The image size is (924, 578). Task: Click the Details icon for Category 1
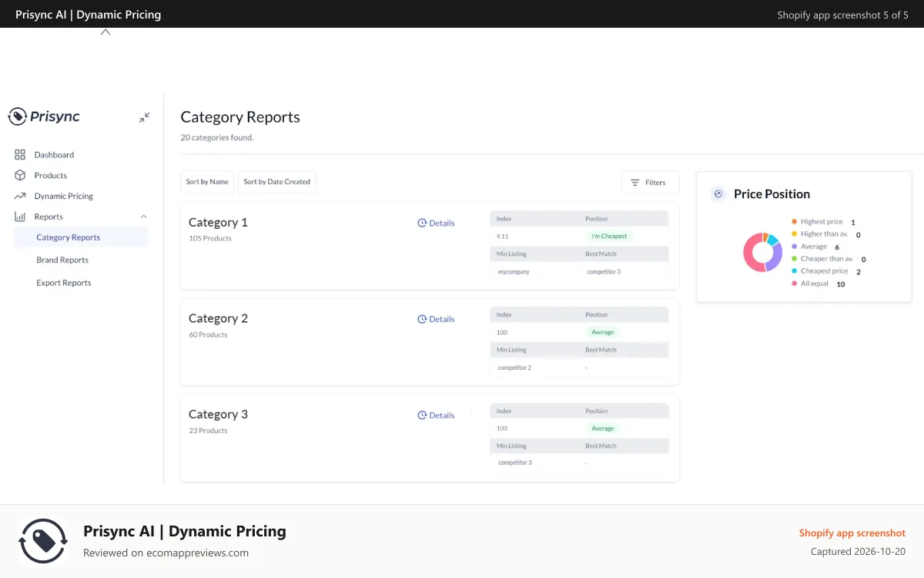coord(422,223)
